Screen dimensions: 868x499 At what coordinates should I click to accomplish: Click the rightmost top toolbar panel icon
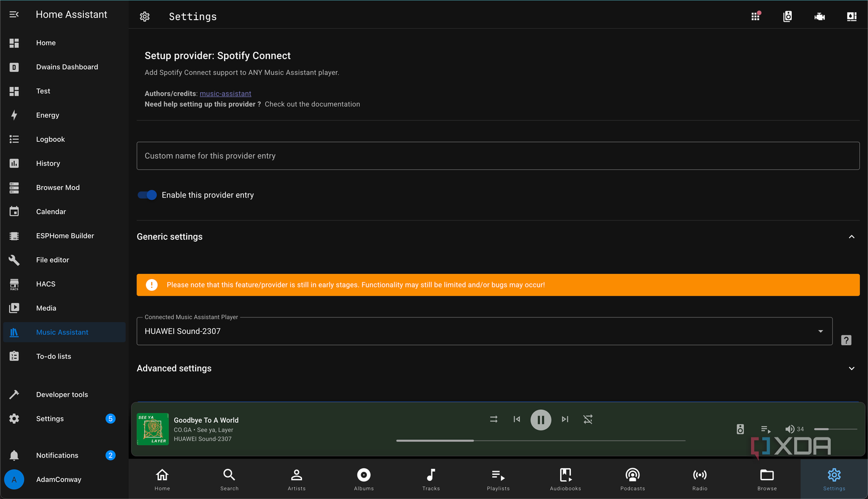click(x=851, y=17)
